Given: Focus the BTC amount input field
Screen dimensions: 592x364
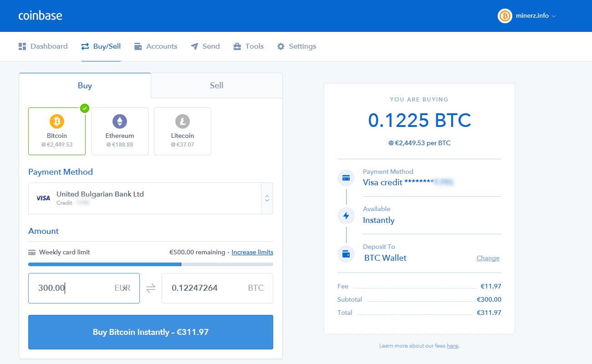Looking at the screenshot, I should (x=217, y=288).
